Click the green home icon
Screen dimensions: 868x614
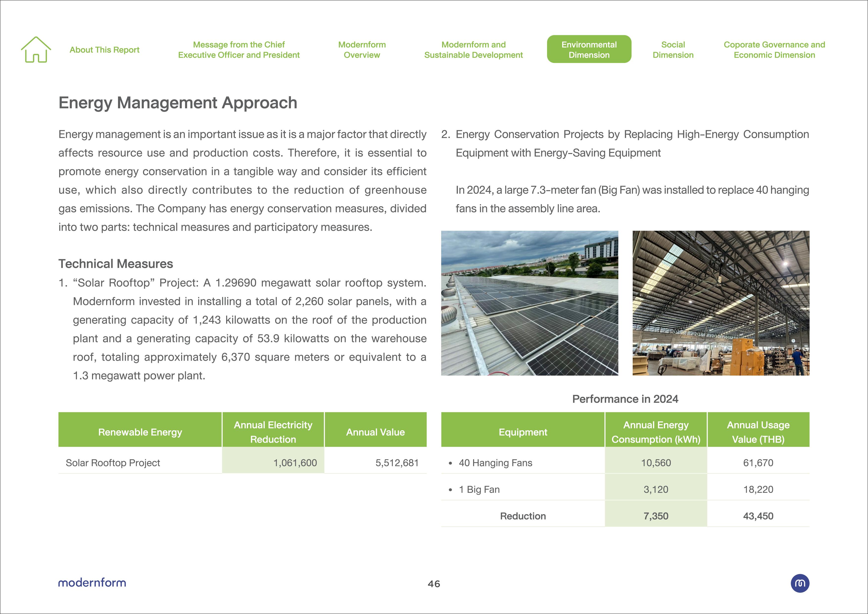(36, 50)
